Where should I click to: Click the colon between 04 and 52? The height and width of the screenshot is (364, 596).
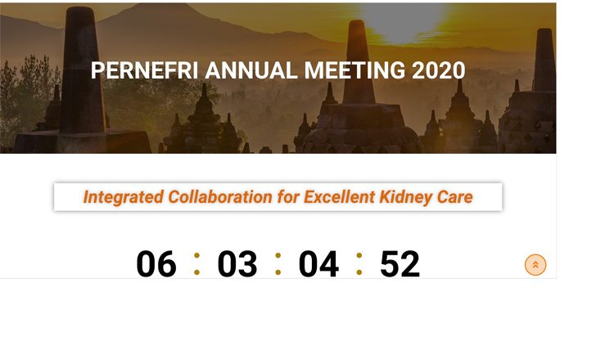click(359, 263)
